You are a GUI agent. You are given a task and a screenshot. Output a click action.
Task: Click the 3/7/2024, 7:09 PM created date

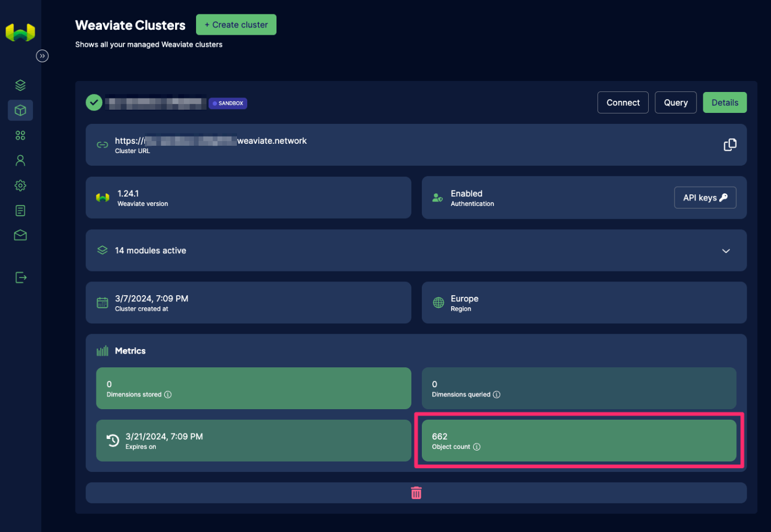pos(151,298)
